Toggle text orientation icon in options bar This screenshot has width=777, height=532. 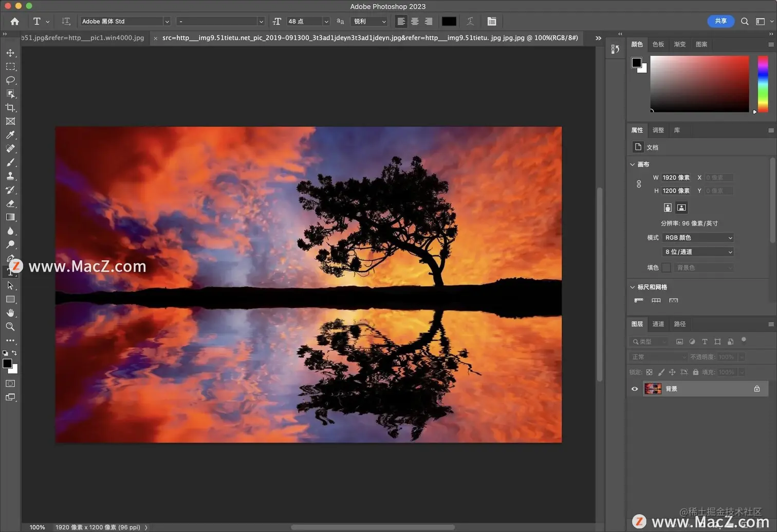coord(66,21)
